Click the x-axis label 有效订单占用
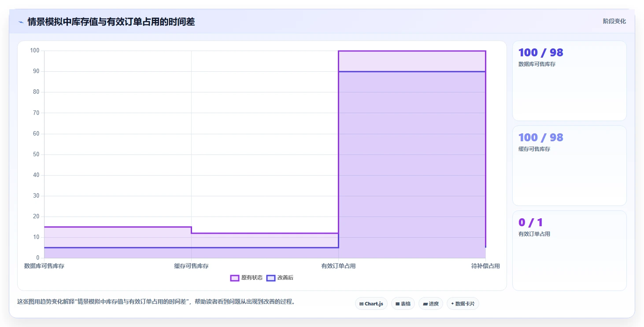Screen dimensions: 644x327 click(x=338, y=266)
